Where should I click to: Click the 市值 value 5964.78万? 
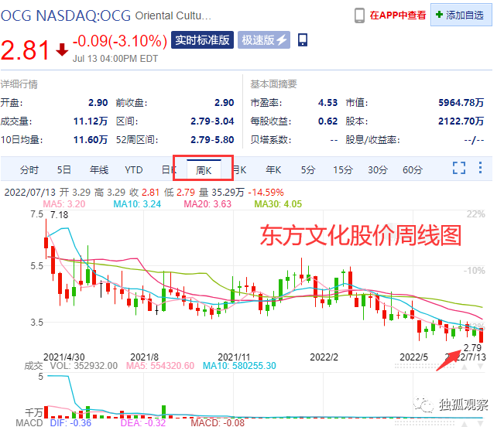point(461,103)
